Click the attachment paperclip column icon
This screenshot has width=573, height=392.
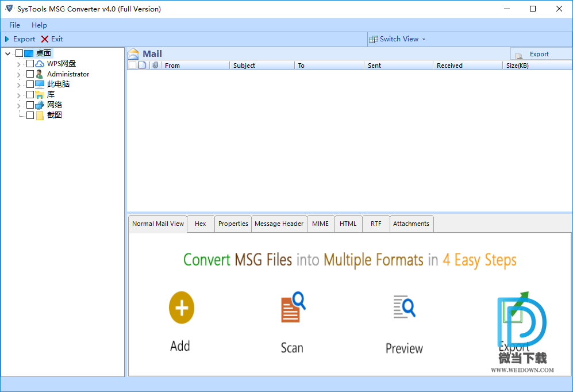[155, 65]
